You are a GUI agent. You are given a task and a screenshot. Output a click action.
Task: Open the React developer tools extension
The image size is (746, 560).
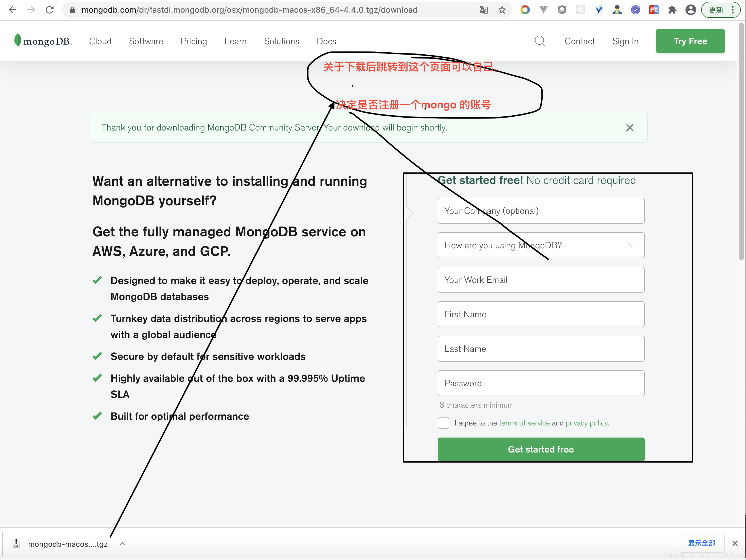(580, 10)
